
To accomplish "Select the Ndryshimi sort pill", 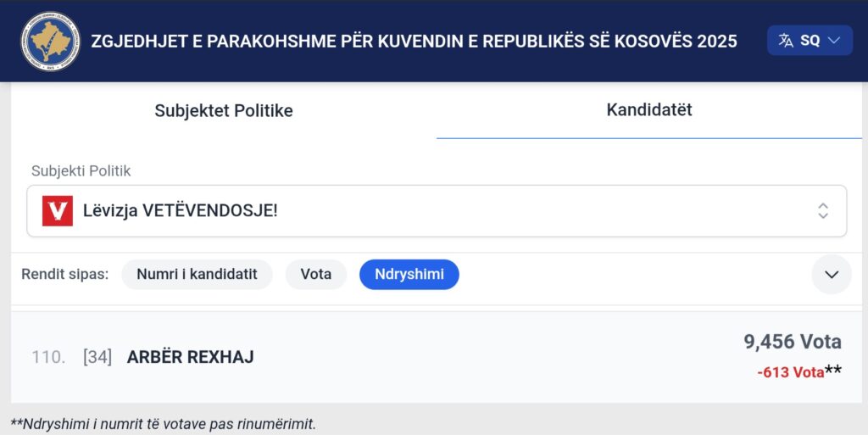I will tap(409, 275).
